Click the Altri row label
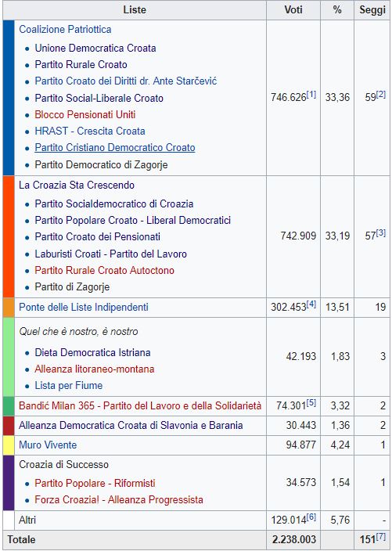Viewport: 392px width, 551px height. [27, 520]
